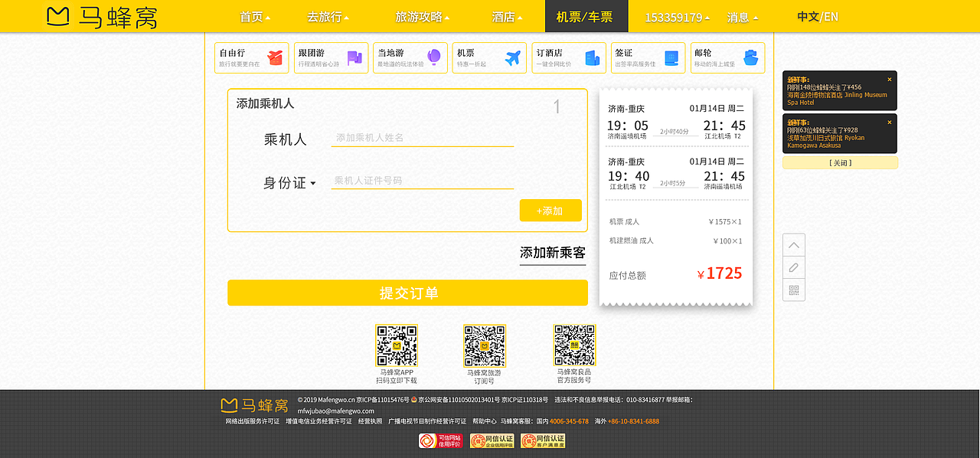Click the 关闭 button to close notifications
This screenshot has width=980, height=458.
[840, 162]
